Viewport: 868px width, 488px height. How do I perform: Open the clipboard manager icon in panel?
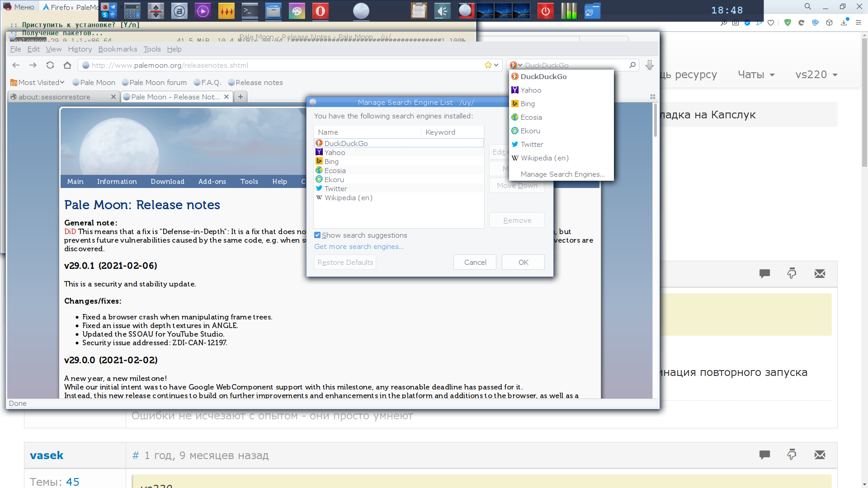tap(419, 11)
